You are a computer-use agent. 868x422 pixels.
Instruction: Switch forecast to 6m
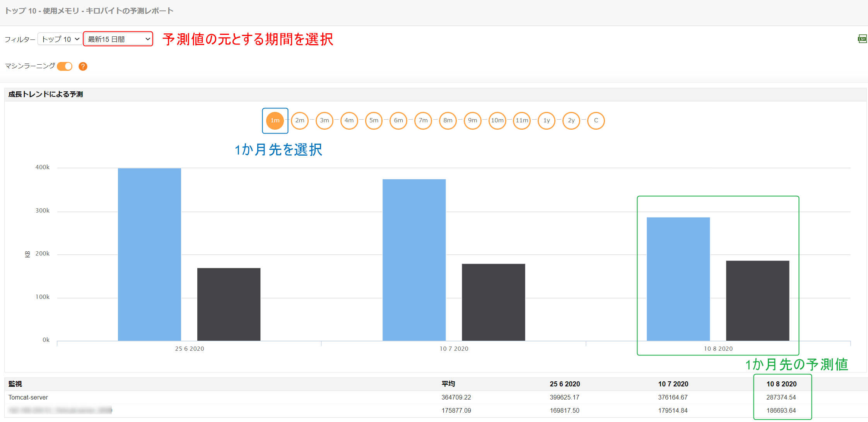(398, 121)
